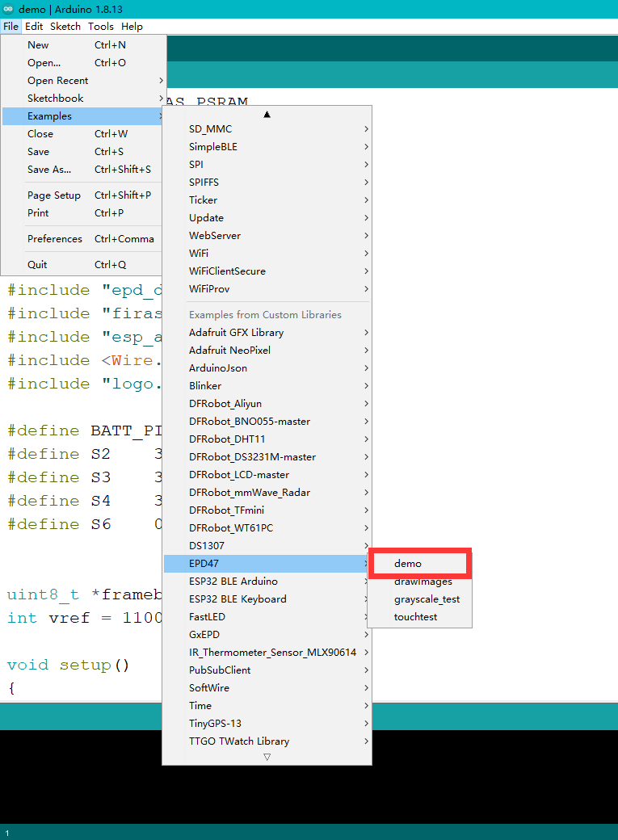Screen dimensions: 618x840
Task: Click 'void setup()' line in the editor
Action: pos(68,665)
